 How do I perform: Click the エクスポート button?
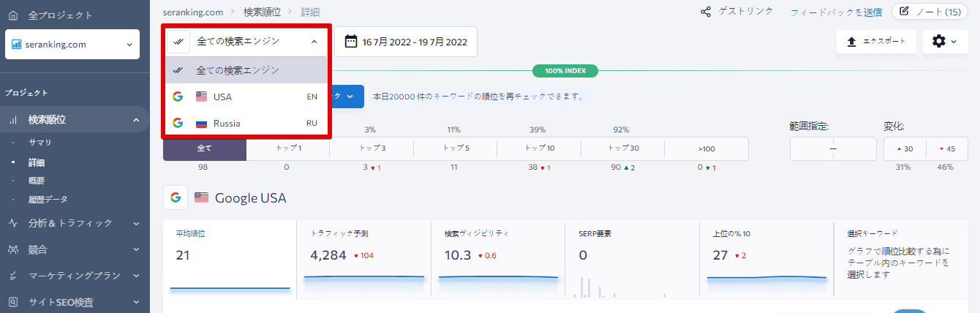click(876, 42)
